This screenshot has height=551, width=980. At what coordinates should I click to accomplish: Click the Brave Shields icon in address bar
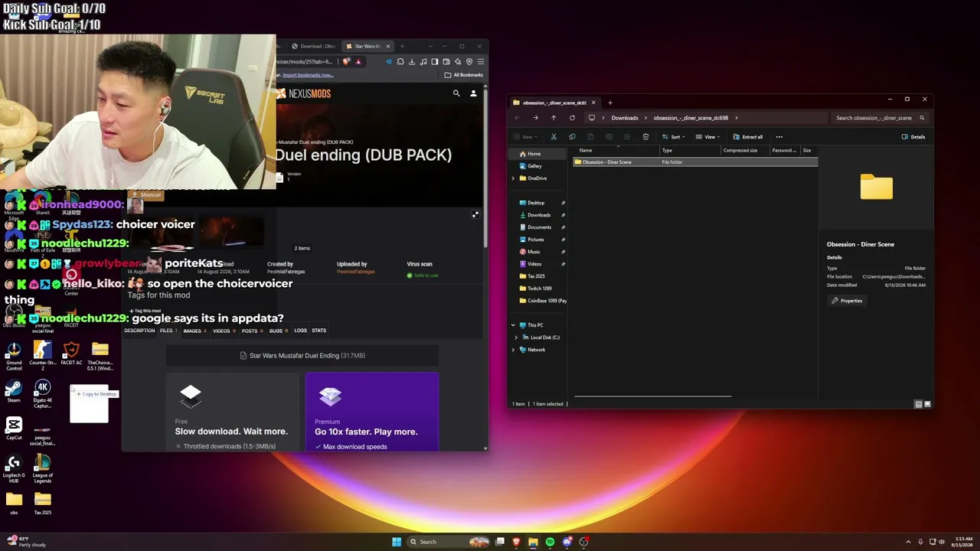click(x=347, y=62)
